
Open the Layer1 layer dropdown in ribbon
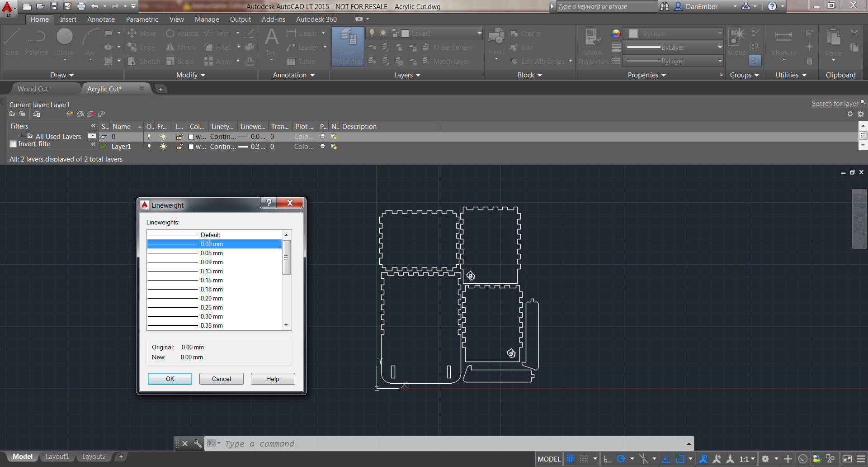point(479,33)
